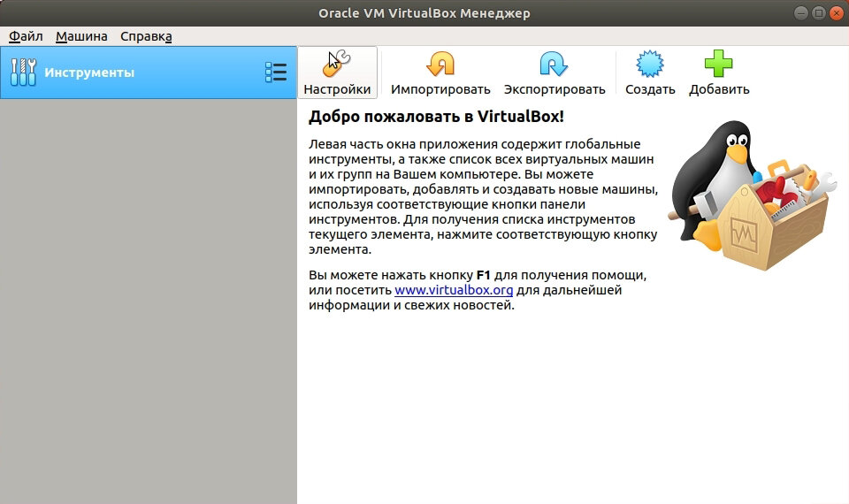Maximize the VirtualBox Manager window
The height and width of the screenshot is (504, 849).
819,13
